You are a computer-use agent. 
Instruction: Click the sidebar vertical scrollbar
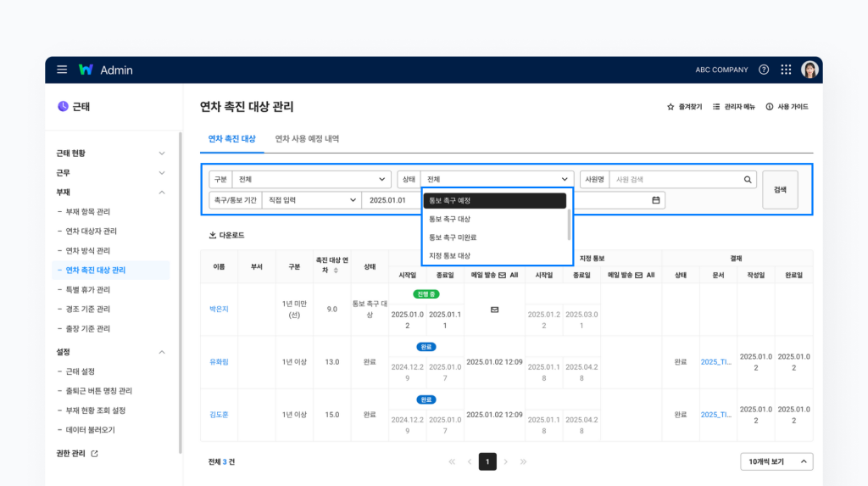coord(180,293)
